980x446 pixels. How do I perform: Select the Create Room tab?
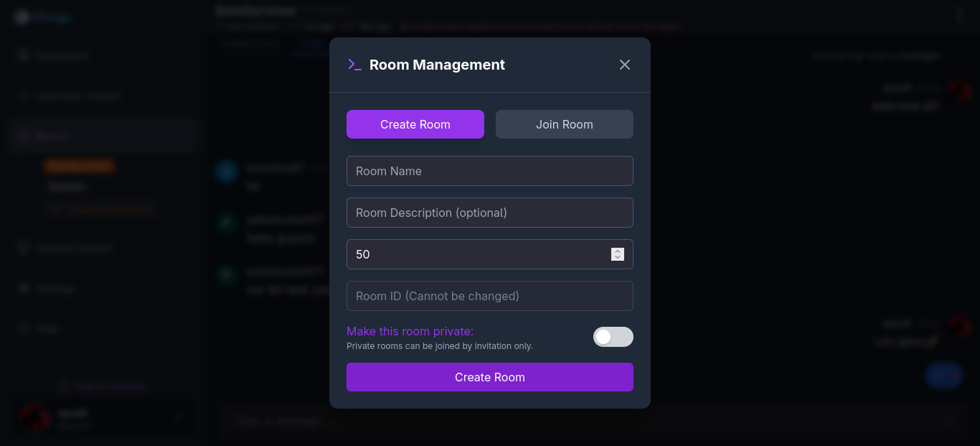pyautogui.click(x=415, y=124)
